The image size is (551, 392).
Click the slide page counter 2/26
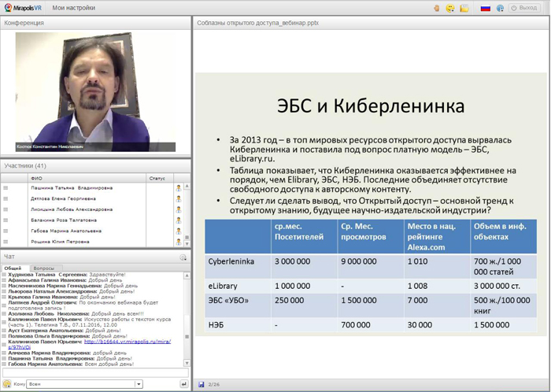click(214, 385)
